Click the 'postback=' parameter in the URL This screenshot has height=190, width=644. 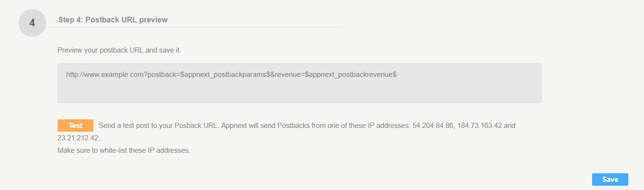pyautogui.click(x=164, y=75)
